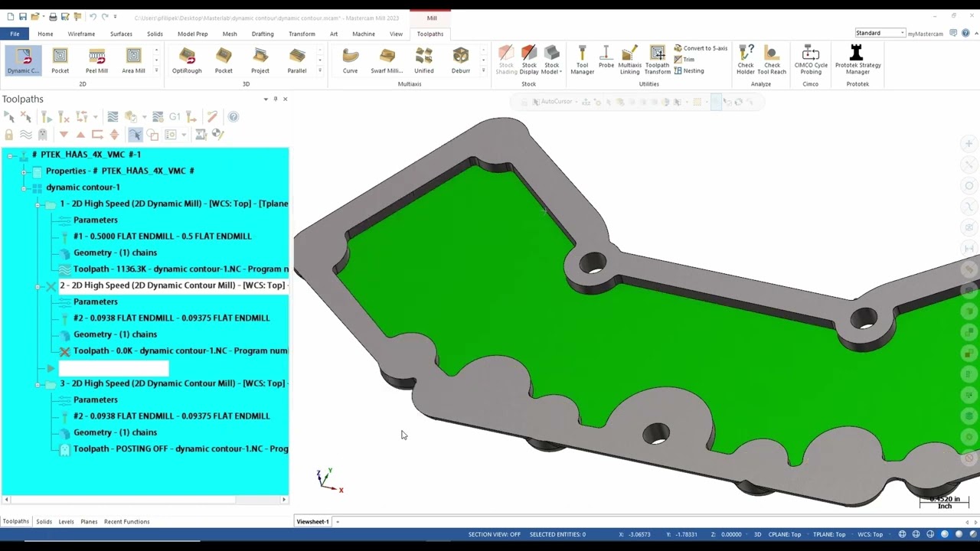Toggle Section View OFF in status bar
980x551 pixels.
pos(495,534)
